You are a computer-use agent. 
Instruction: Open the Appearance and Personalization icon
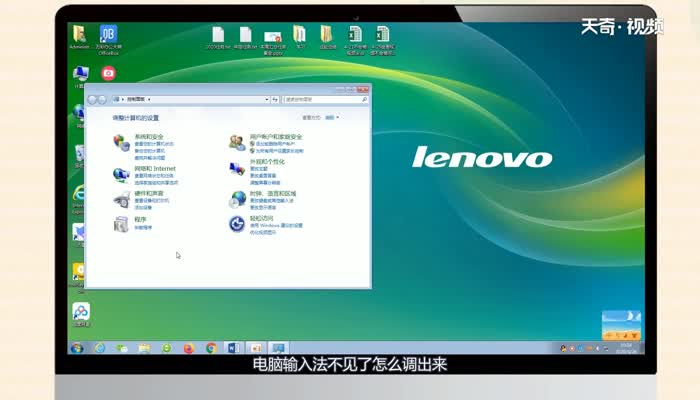click(237, 169)
